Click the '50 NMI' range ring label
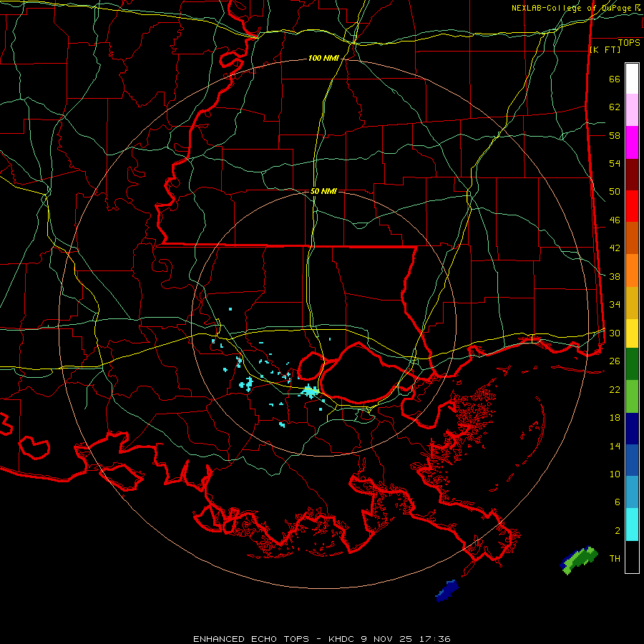Screen dimensions: 644x644 323,191
